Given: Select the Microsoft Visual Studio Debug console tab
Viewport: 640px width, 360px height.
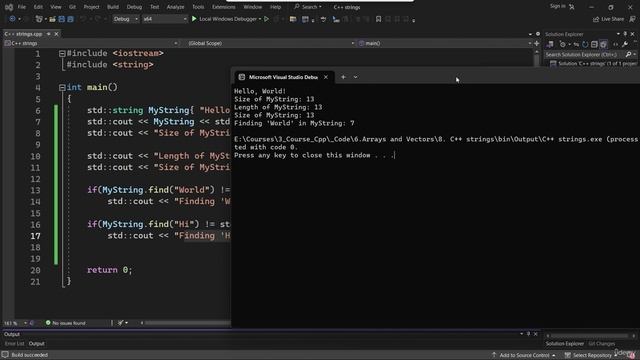Looking at the screenshot, I should point(283,77).
